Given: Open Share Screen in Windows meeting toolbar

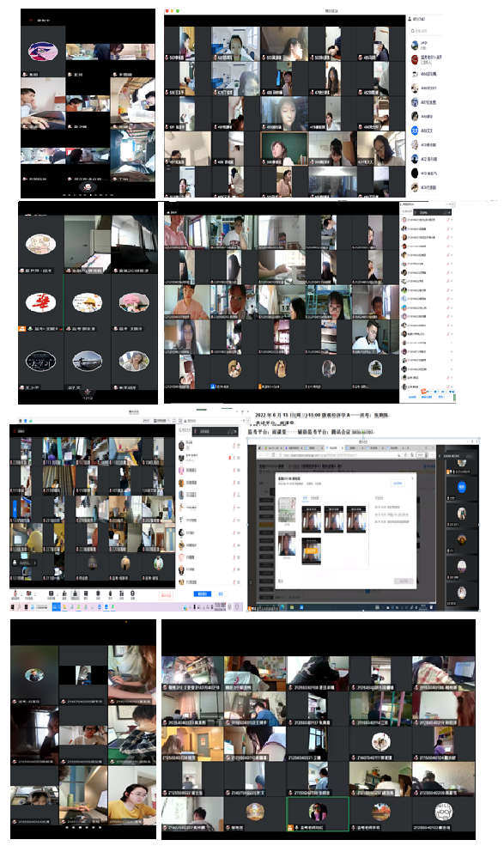Looking at the screenshot, I should pyautogui.click(x=52, y=594).
